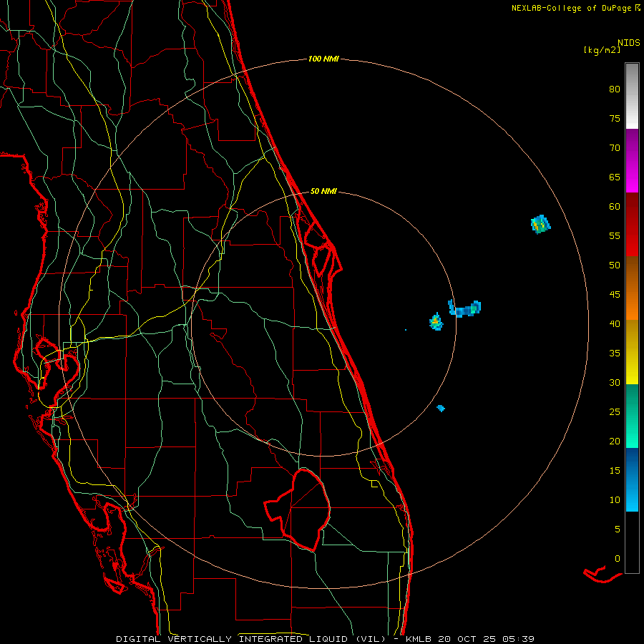Click the legend value 75

point(615,118)
